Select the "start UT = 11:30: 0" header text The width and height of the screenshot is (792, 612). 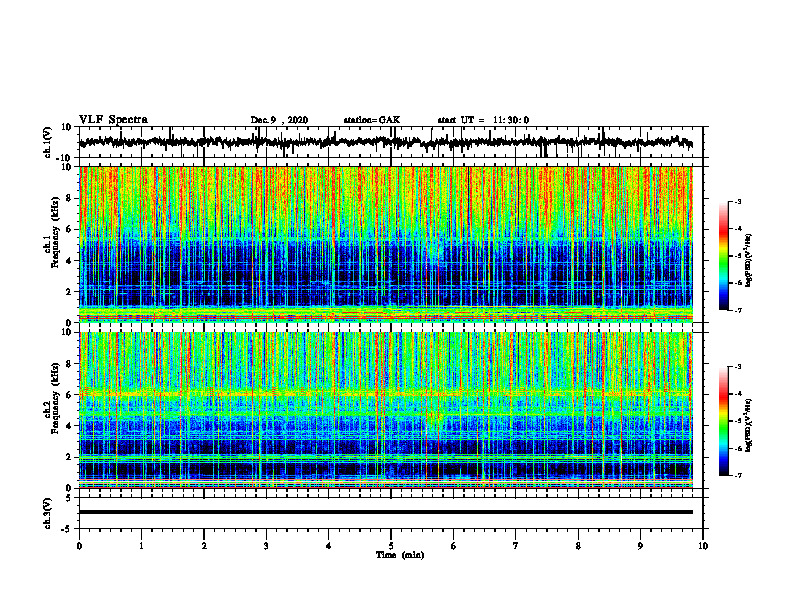coord(483,120)
